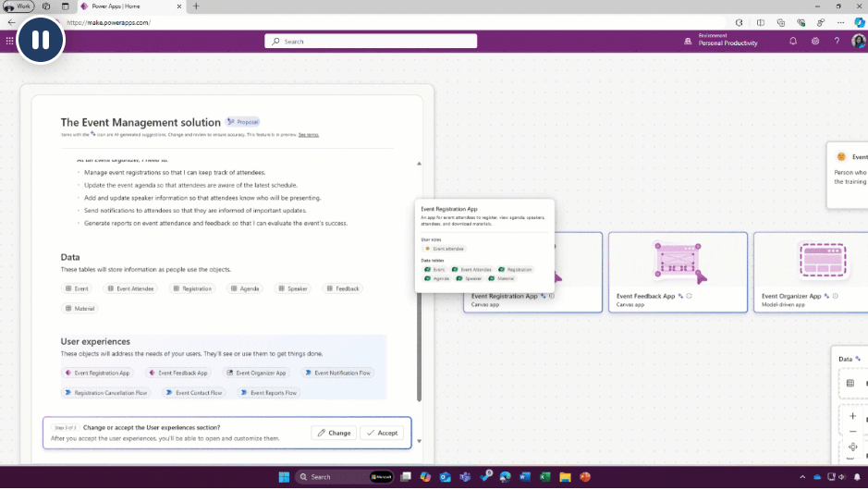
Task: Select the Material table chip
Action: point(79,309)
